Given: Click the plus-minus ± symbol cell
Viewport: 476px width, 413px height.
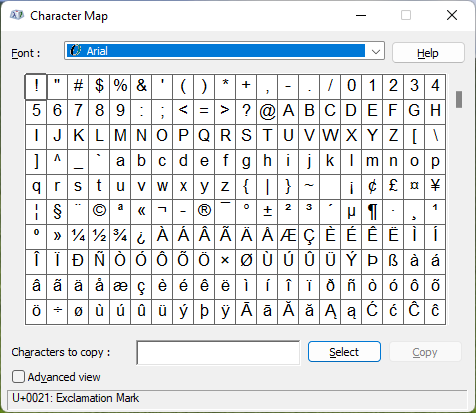Looking at the screenshot, I should [x=267, y=212].
